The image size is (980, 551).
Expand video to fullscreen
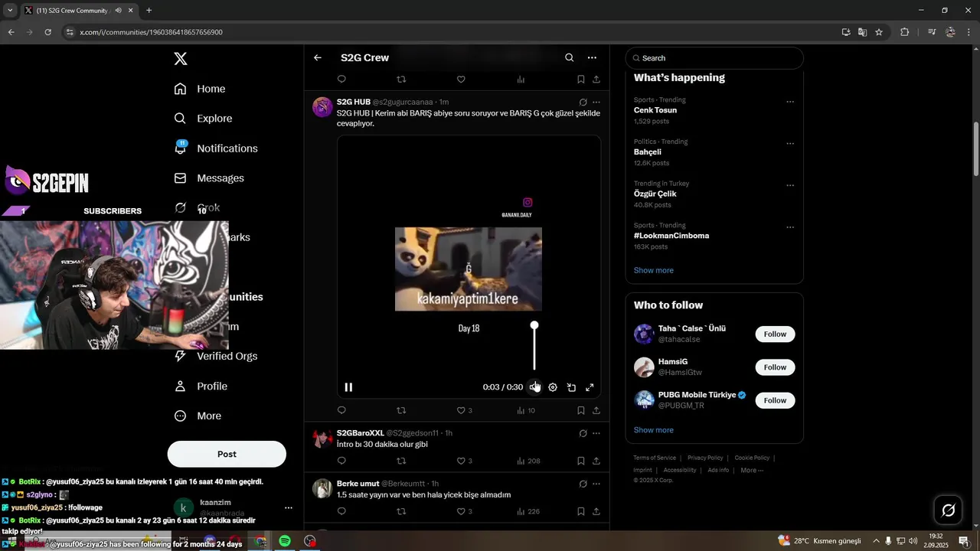point(590,387)
